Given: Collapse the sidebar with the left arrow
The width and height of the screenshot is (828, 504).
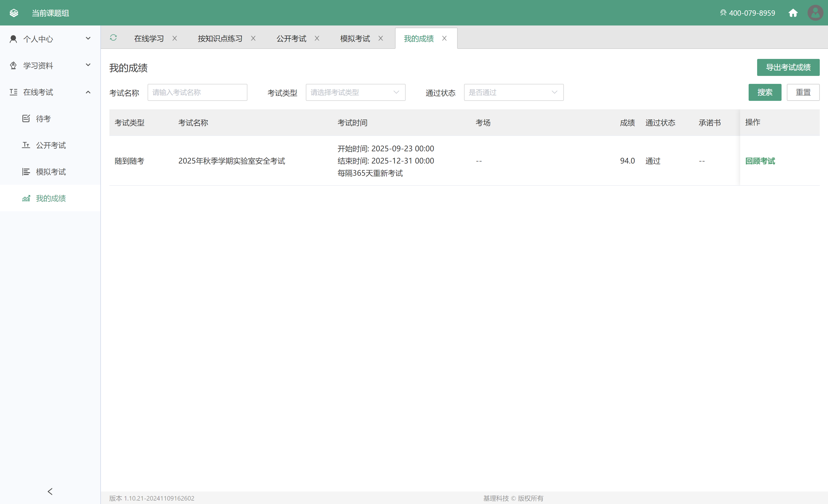Looking at the screenshot, I should pyautogui.click(x=50, y=492).
